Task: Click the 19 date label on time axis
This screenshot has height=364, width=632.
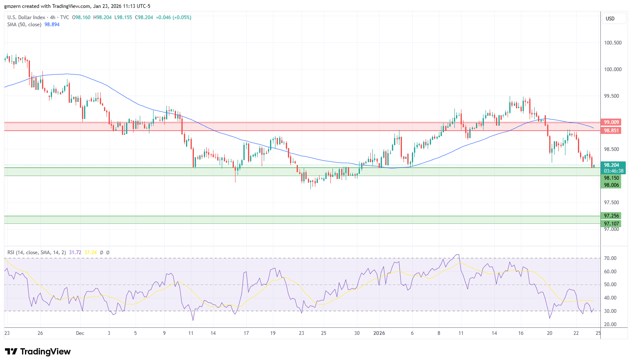Action: point(273,333)
